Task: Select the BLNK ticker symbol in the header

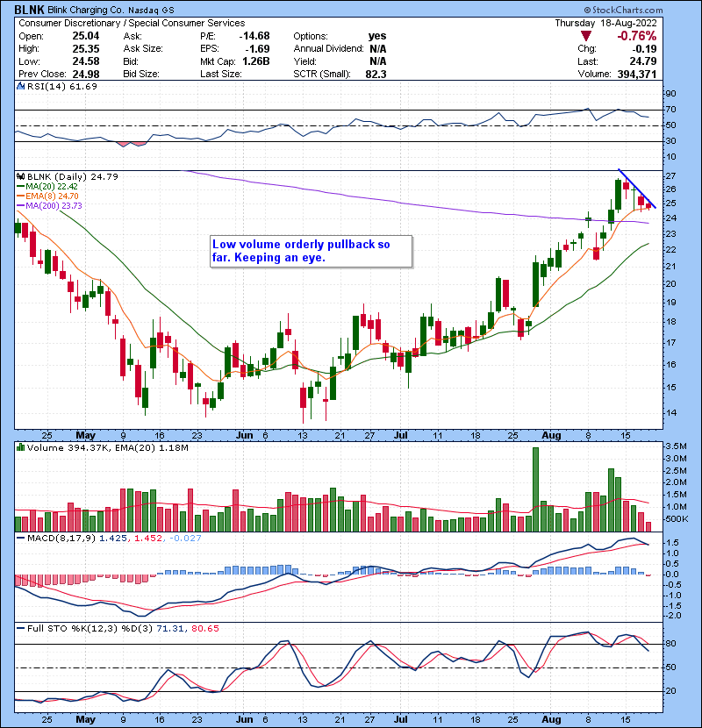Action: click(x=29, y=10)
